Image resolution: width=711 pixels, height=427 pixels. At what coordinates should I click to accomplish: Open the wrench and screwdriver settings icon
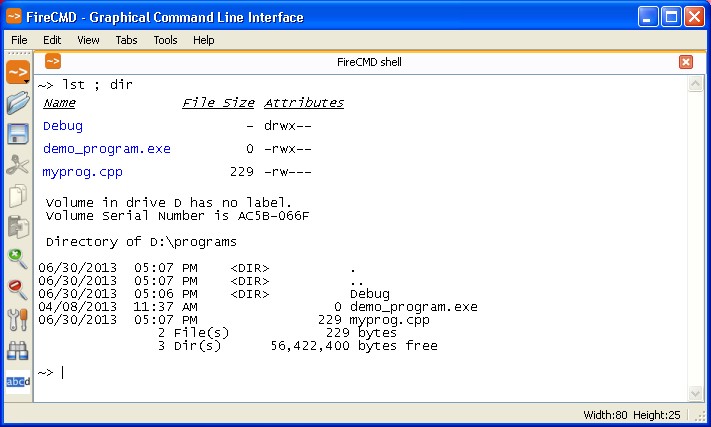(18, 320)
